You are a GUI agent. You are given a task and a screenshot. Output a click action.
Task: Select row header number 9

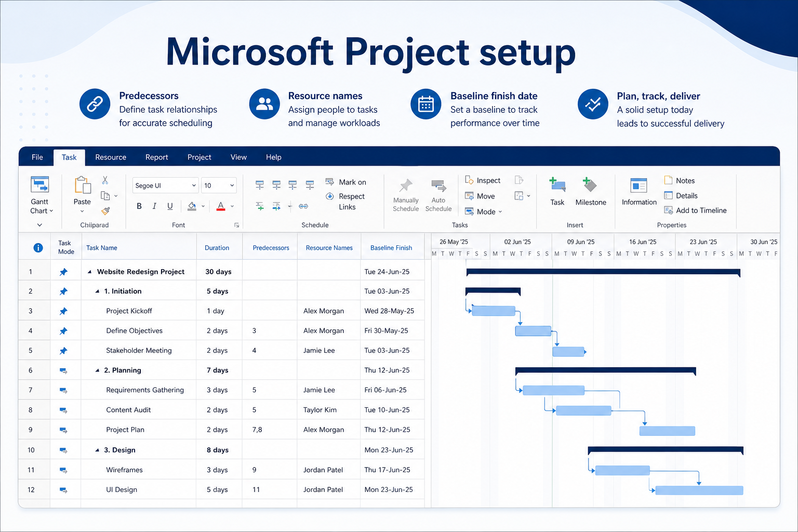click(31, 430)
